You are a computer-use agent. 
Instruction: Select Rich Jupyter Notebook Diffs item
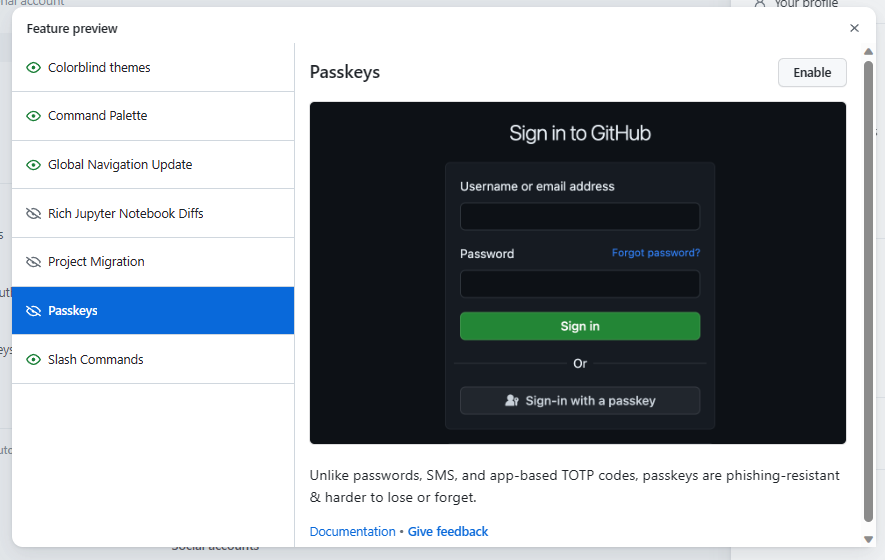(x=126, y=214)
